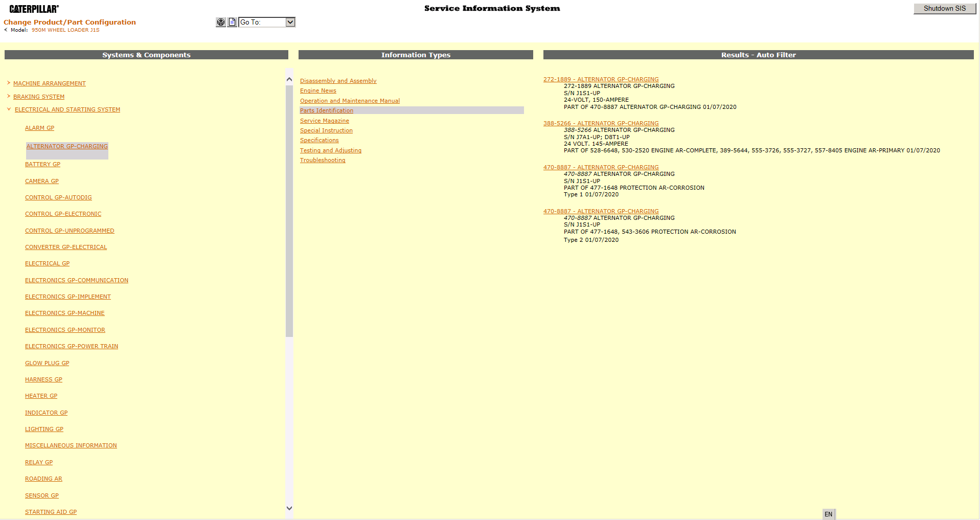The width and height of the screenshot is (980, 520).
Task: Click the EN language indicator
Action: pos(828,514)
